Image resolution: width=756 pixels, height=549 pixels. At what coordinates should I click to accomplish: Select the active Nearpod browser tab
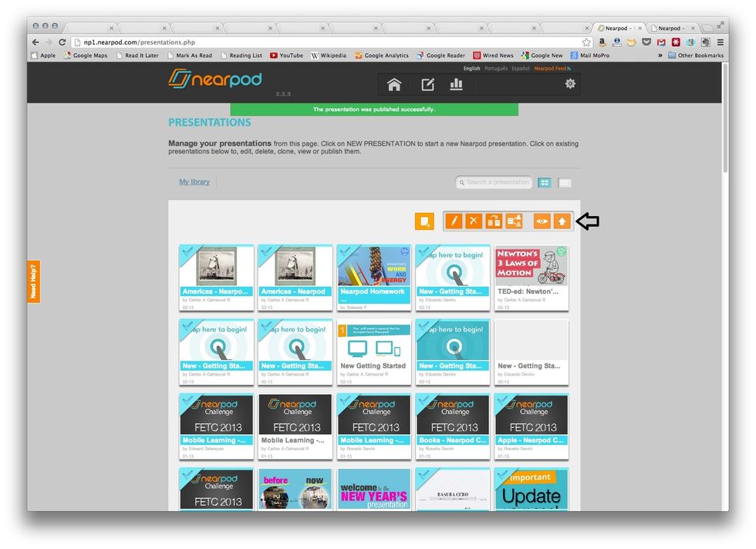click(x=619, y=28)
